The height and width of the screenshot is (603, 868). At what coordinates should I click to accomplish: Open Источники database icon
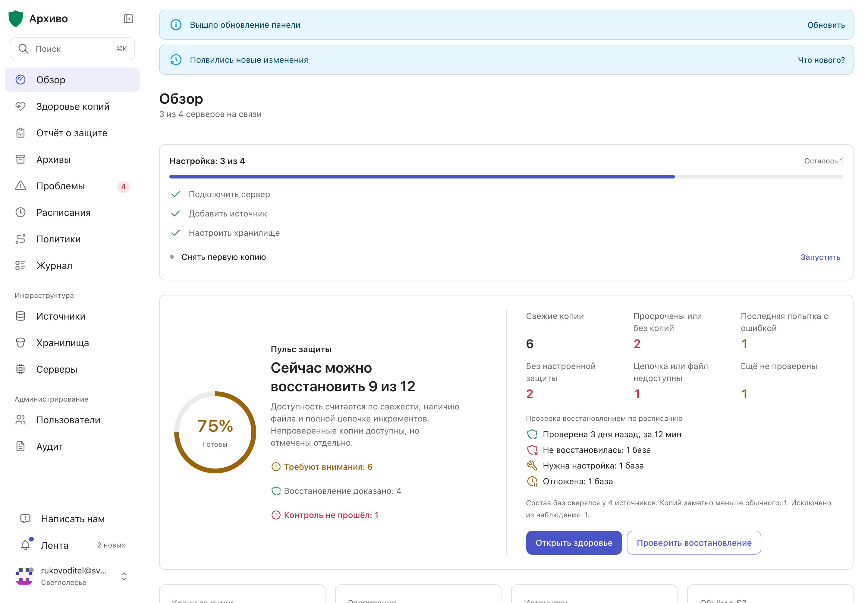[20, 316]
